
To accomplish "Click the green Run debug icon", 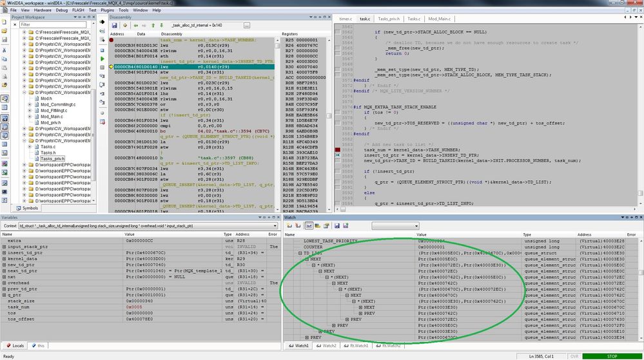I will (102, 59).
